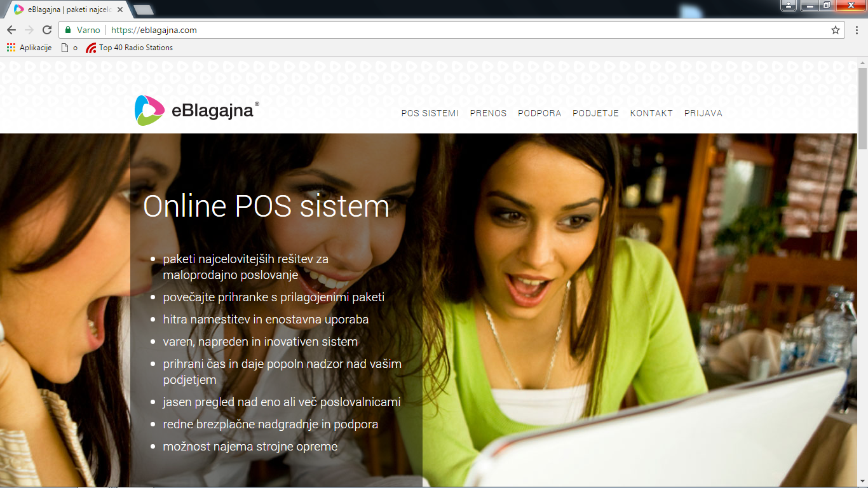Click "možnost najema strojne opreme"

pos(250,446)
